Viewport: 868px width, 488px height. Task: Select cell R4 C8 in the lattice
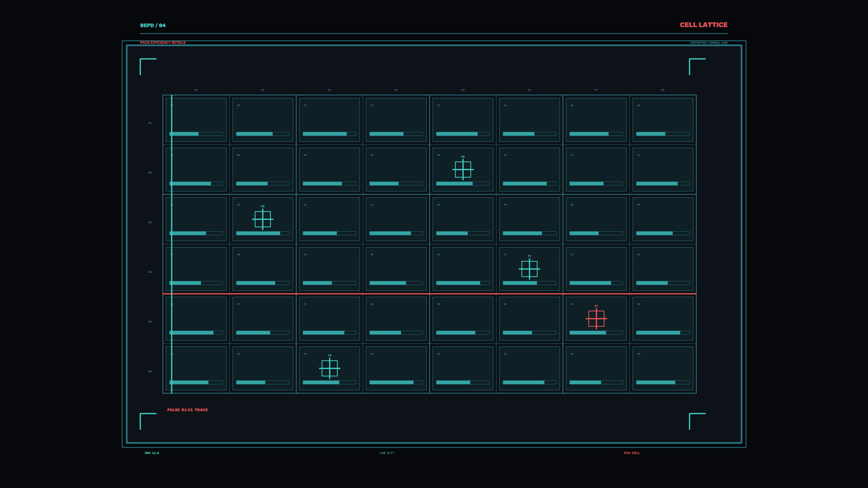(x=663, y=269)
